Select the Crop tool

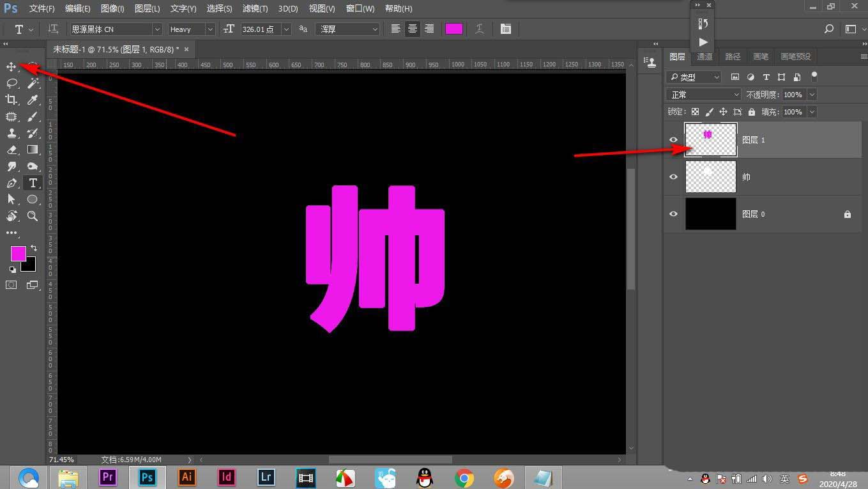pos(11,100)
